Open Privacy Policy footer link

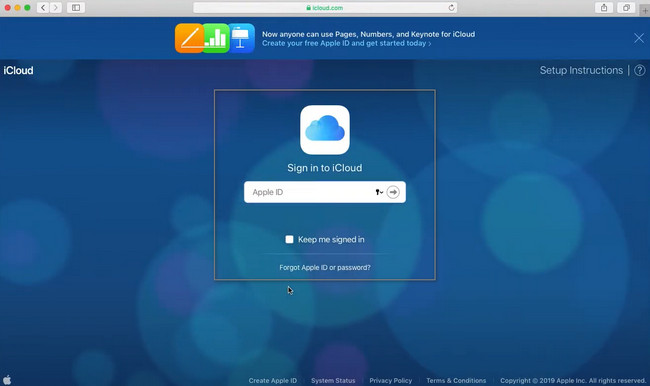391,381
